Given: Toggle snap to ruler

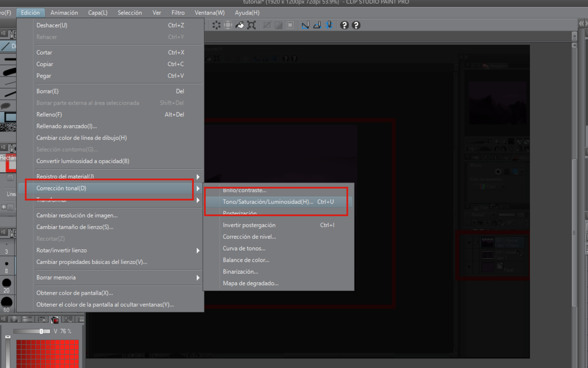Looking at the screenshot, I should pos(305,25).
